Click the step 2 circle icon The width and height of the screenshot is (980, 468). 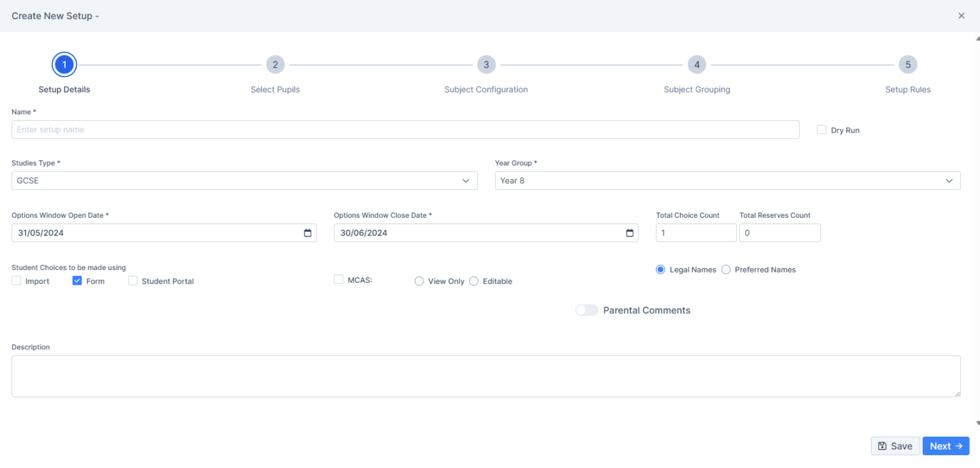coord(275,64)
